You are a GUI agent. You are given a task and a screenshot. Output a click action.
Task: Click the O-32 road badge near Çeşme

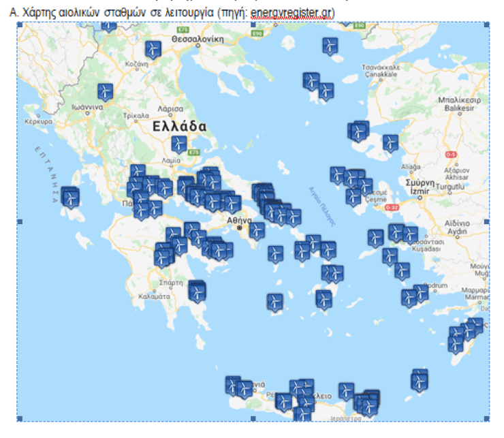click(x=391, y=207)
